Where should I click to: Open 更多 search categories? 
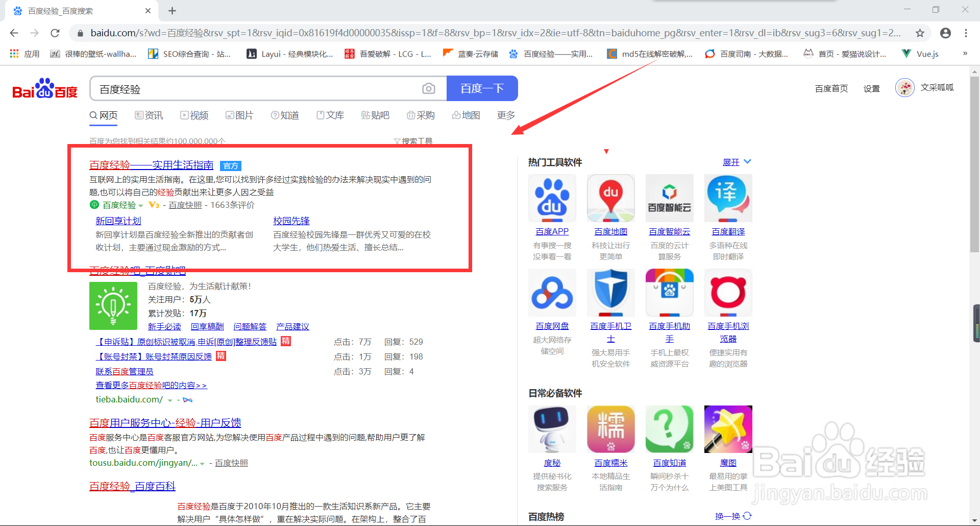tap(506, 115)
